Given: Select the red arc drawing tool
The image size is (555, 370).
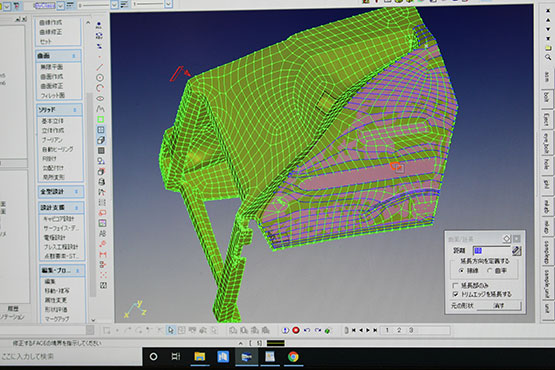Looking at the screenshot, I should [100, 88].
